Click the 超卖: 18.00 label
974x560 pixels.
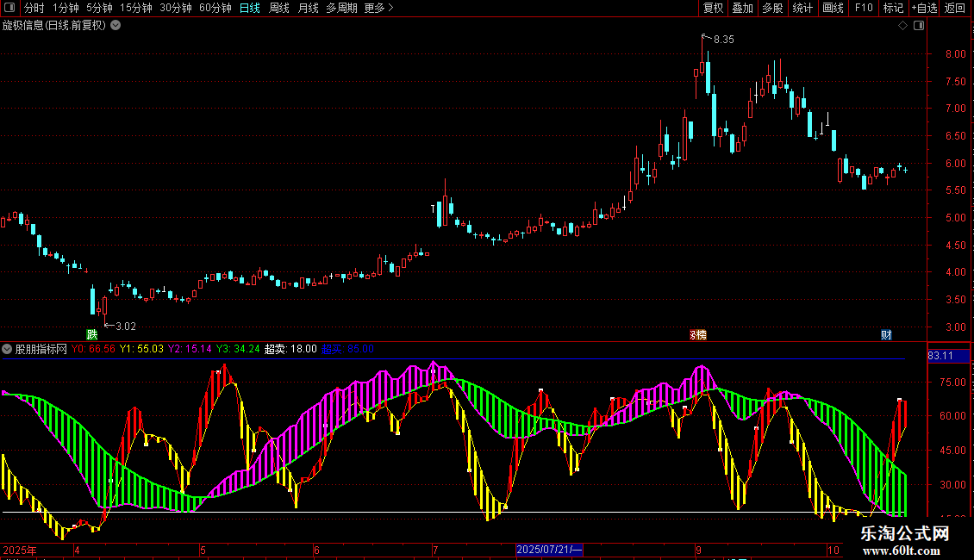290,349
